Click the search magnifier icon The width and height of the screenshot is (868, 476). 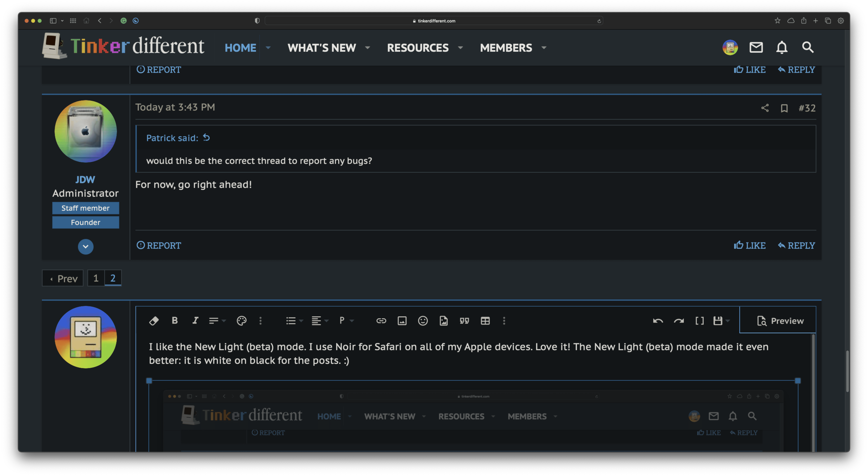click(x=808, y=47)
